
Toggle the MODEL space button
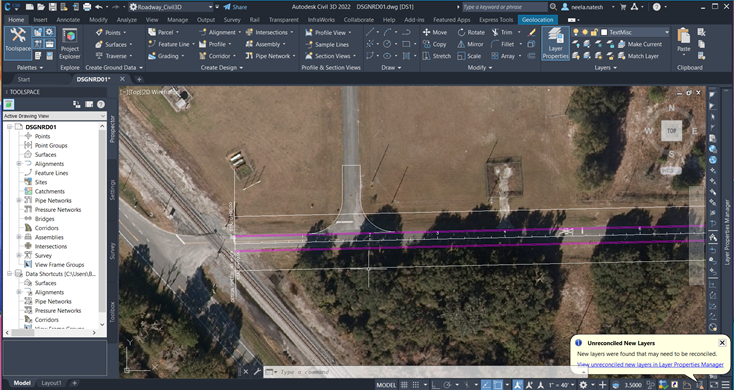pyautogui.click(x=386, y=385)
